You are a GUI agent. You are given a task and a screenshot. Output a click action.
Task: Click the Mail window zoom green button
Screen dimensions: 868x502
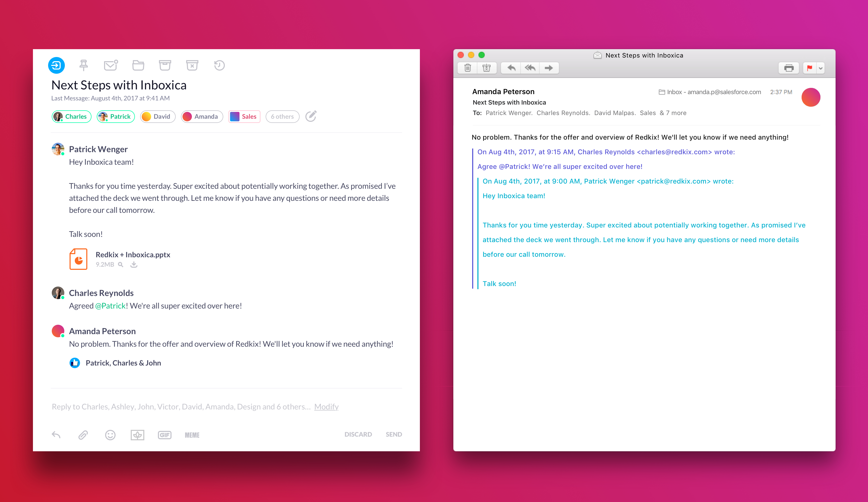coord(482,55)
